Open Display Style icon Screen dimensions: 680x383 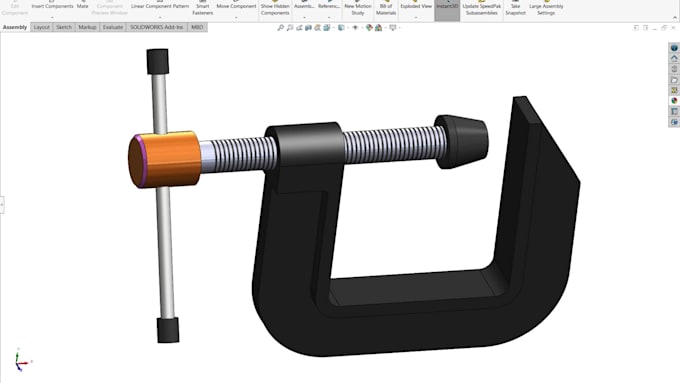[x=341, y=27]
